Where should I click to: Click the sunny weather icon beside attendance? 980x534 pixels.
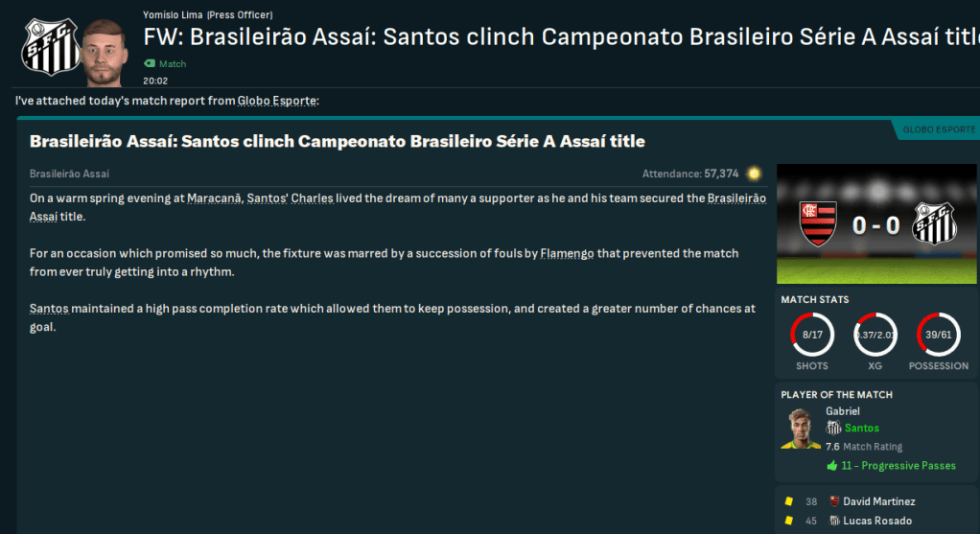(755, 174)
